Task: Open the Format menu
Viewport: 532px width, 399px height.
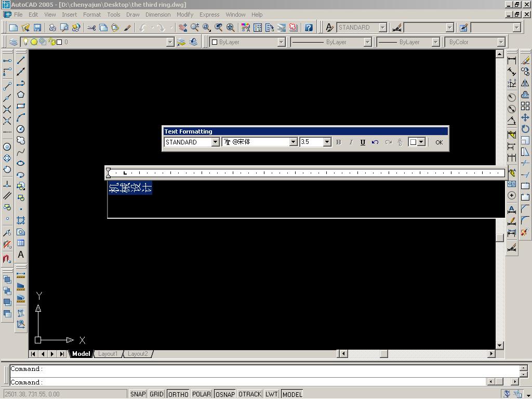Action: [x=92, y=15]
